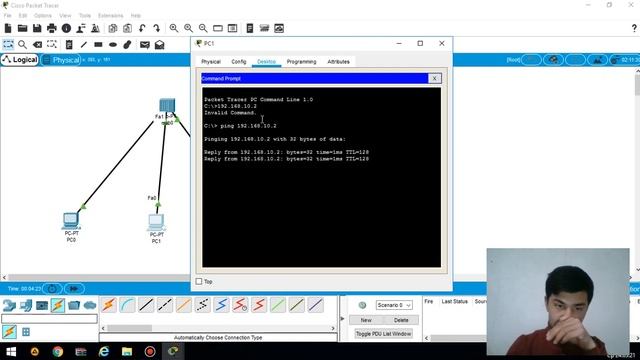Pick the dotted phone cable
Viewport: 640px width, 360px height.
point(202,305)
